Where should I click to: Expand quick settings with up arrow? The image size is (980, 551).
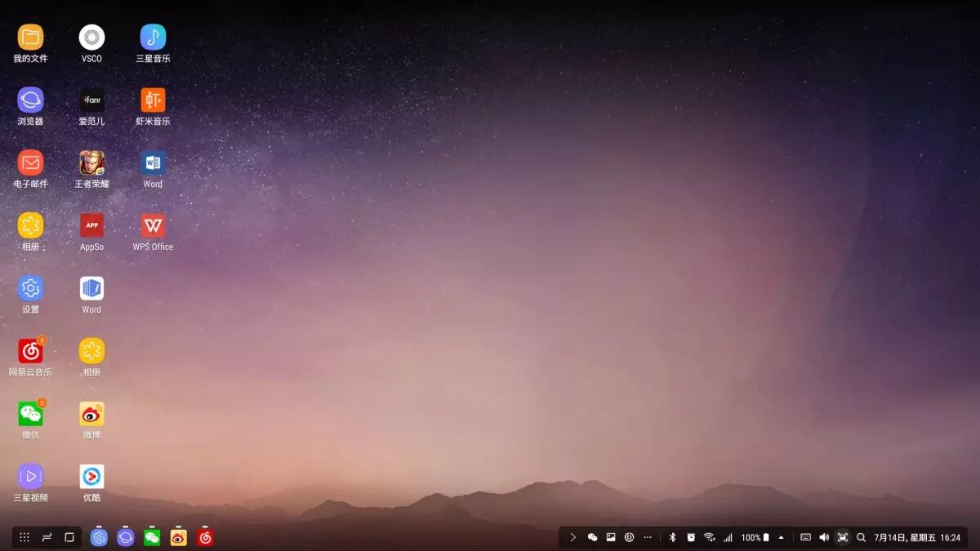(782, 537)
